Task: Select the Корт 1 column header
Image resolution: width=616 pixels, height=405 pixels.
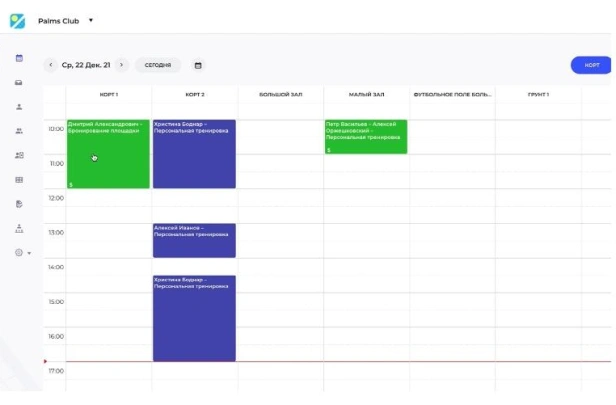Action: (108, 95)
